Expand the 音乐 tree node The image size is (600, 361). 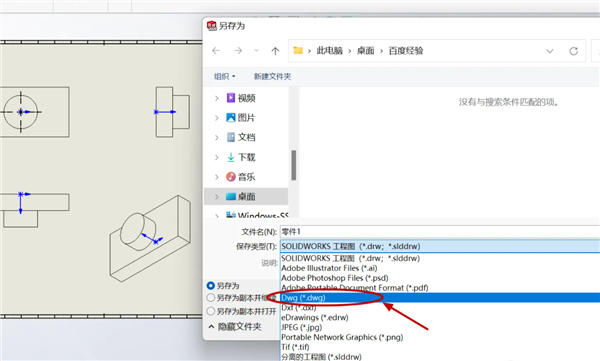pyautogui.click(x=217, y=177)
